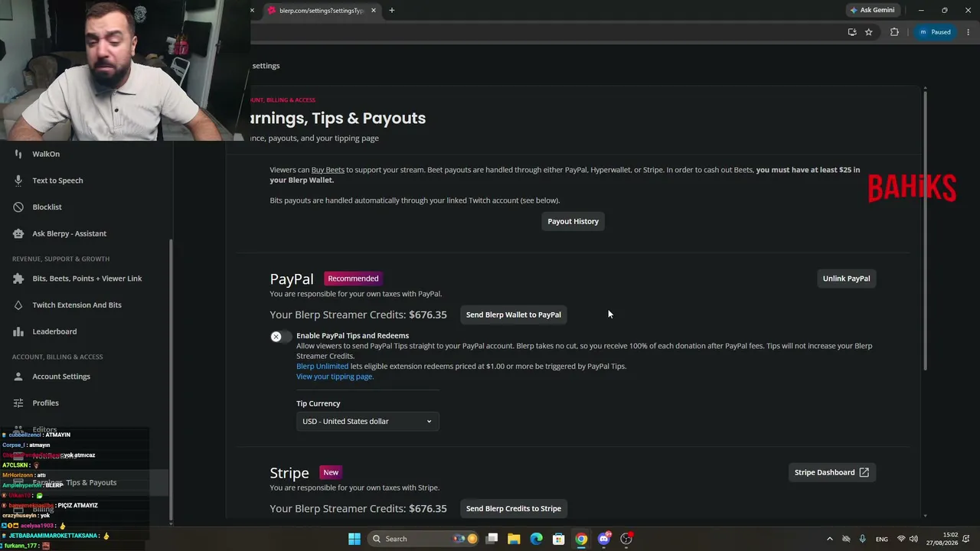Click the settings page vertical scrollbar
The height and width of the screenshot is (551, 980).
(x=925, y=230)
